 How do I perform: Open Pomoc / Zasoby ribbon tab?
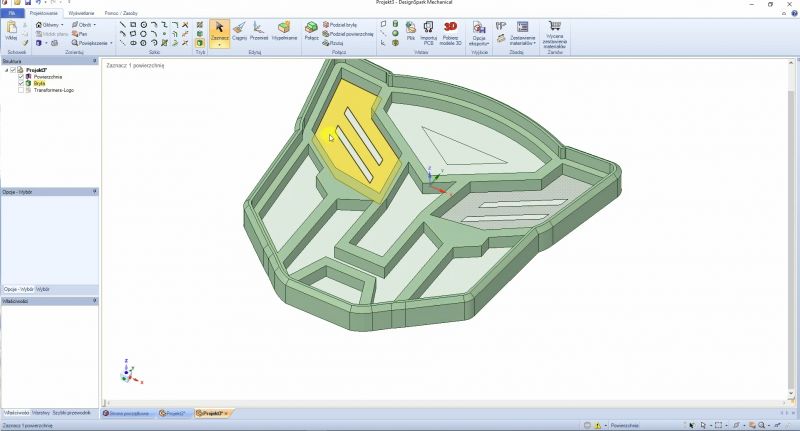click(121, 13)
